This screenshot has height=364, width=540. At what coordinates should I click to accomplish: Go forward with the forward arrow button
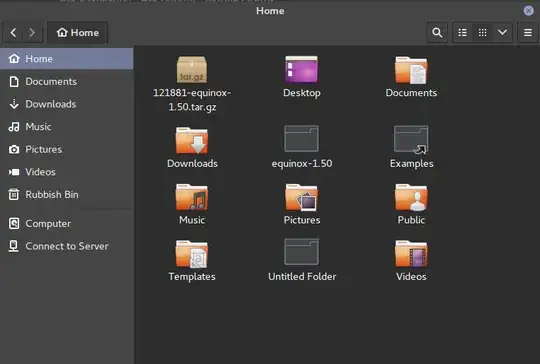32,33
